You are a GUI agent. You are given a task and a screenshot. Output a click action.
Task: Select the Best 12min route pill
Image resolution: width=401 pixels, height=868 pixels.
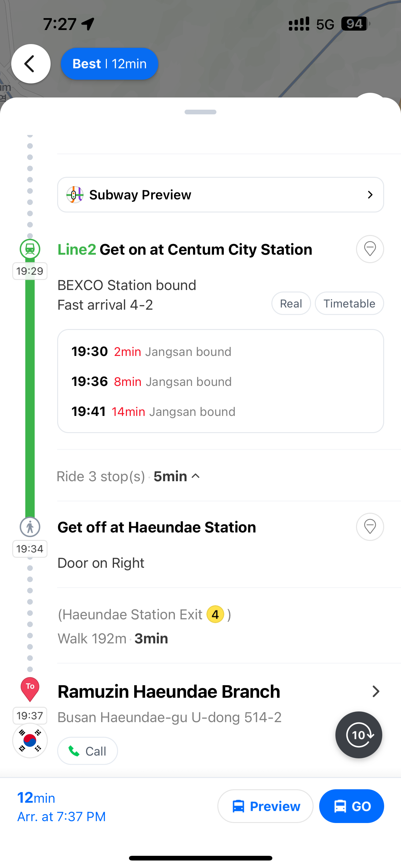pyautogui.click(x=109, y=64)
